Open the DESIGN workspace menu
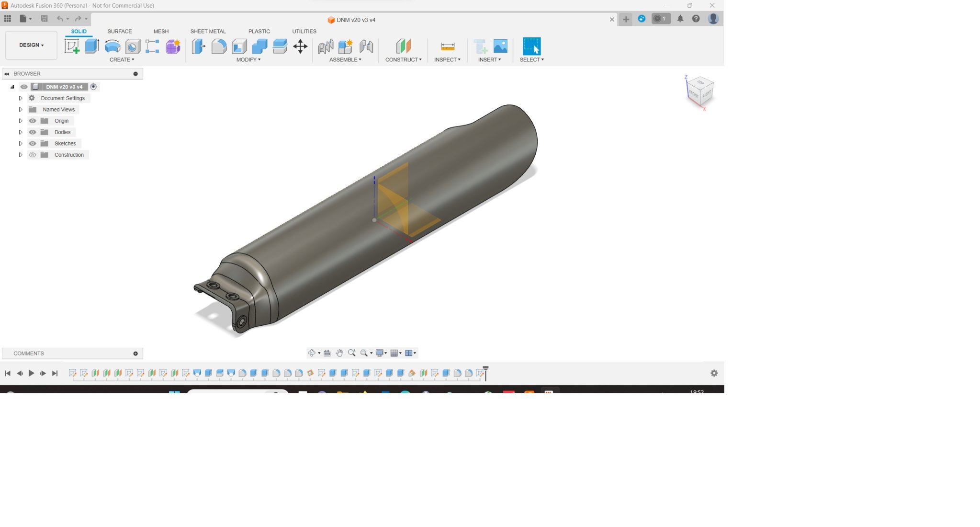The height and width of the screenshot is (527, 980). (x=31, y=45)
